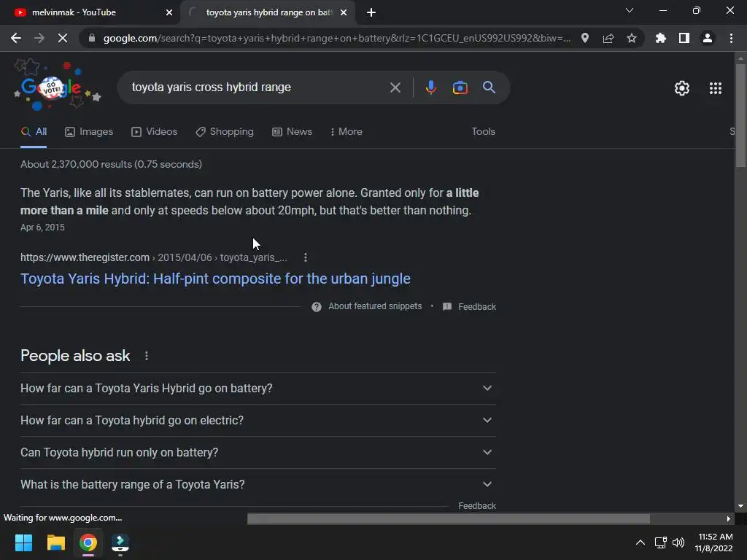The height and width of the screenshot is (560, 747).
Task: Search by image with the camera icon
Action: [x=460, y=87]
